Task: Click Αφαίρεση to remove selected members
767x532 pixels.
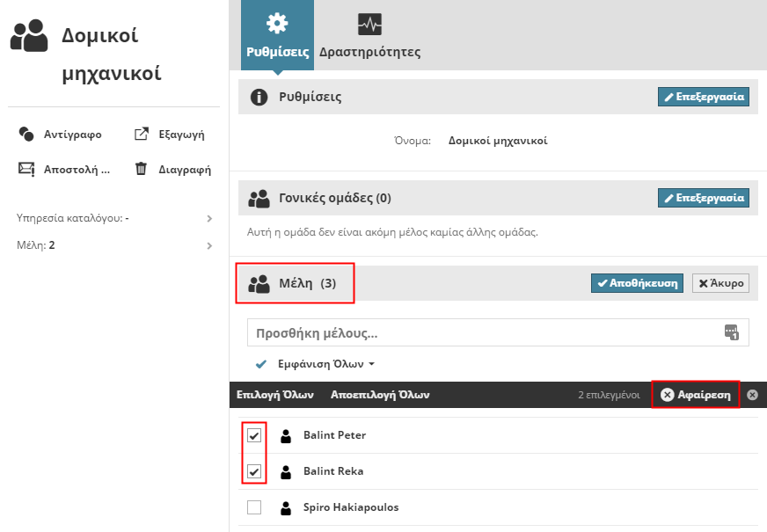Action: tap(696, 395)
